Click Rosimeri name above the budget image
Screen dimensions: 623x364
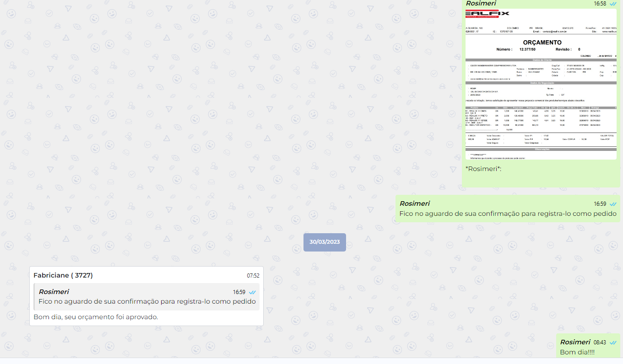pos(481,4)
